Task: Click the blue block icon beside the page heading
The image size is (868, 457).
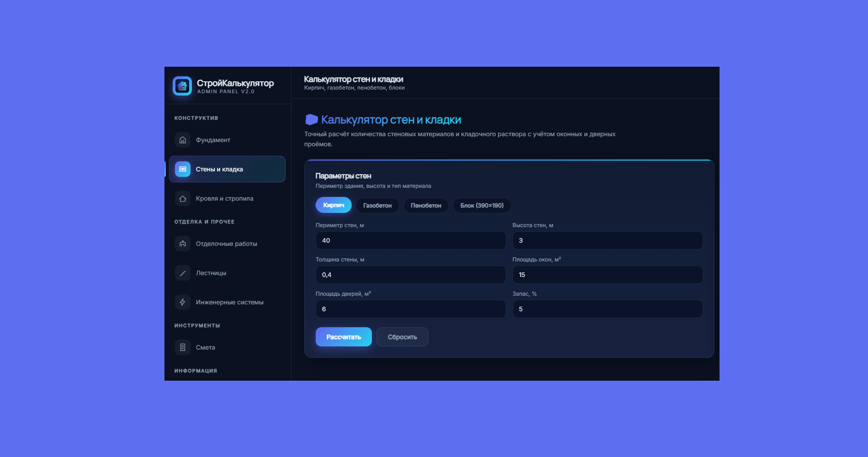Action: (312, 120)
